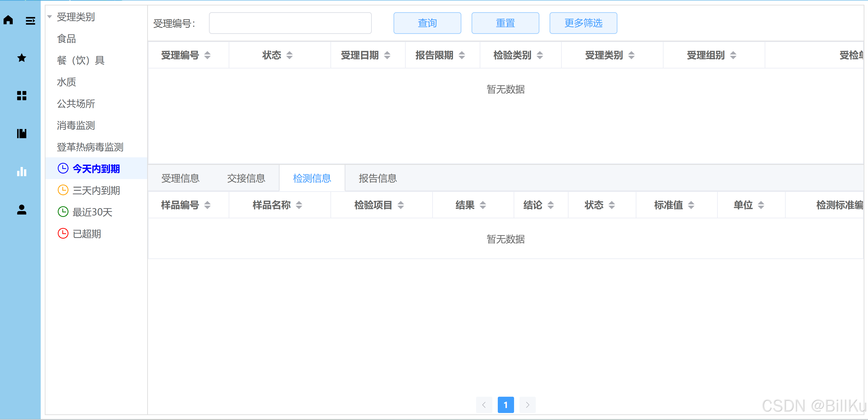Open the bar chart statistics icon

coord(21,172)
